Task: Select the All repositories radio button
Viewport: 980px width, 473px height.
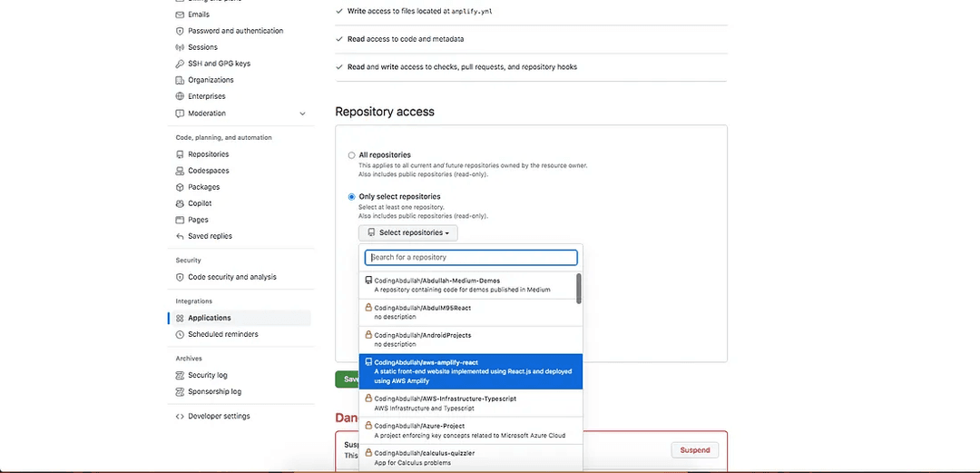Action: pos(351,155)
